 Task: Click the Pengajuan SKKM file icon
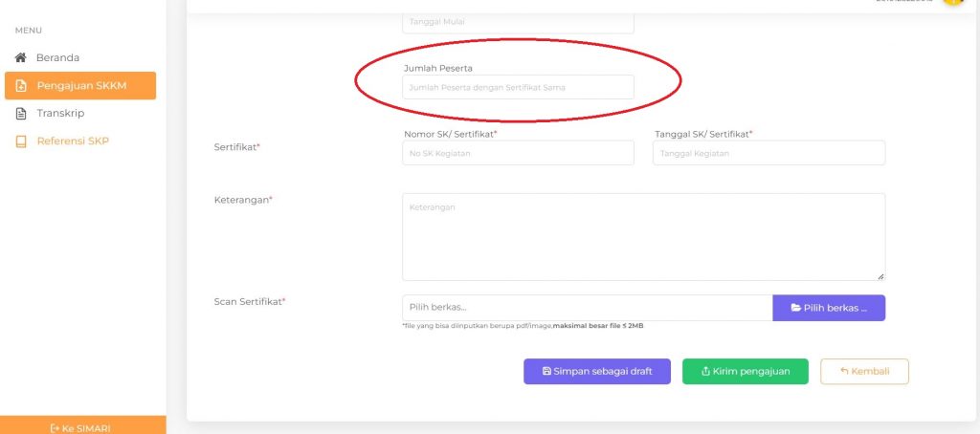[21, 85]
